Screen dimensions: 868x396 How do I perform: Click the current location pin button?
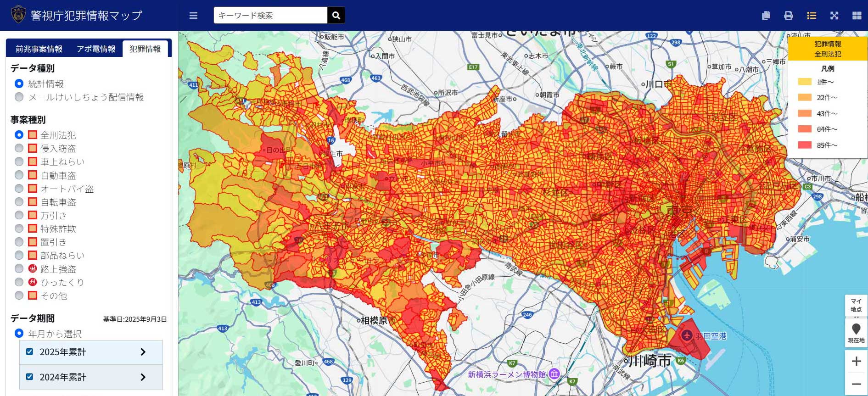[x=856, y=333]
